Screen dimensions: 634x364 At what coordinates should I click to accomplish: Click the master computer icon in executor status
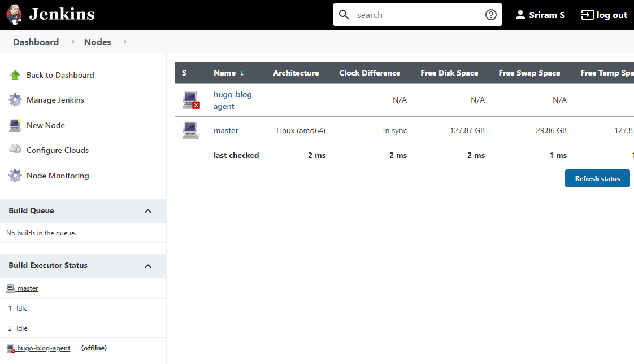pos(11,288)
